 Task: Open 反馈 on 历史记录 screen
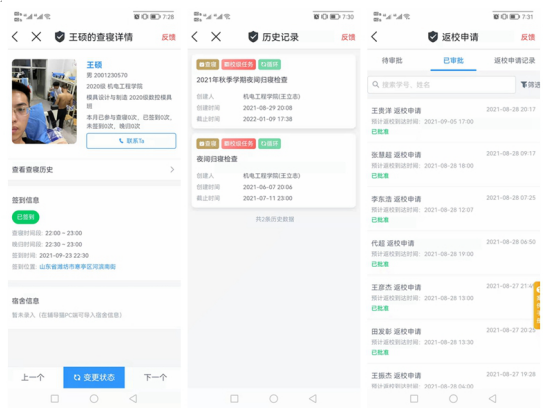(348, 37)
